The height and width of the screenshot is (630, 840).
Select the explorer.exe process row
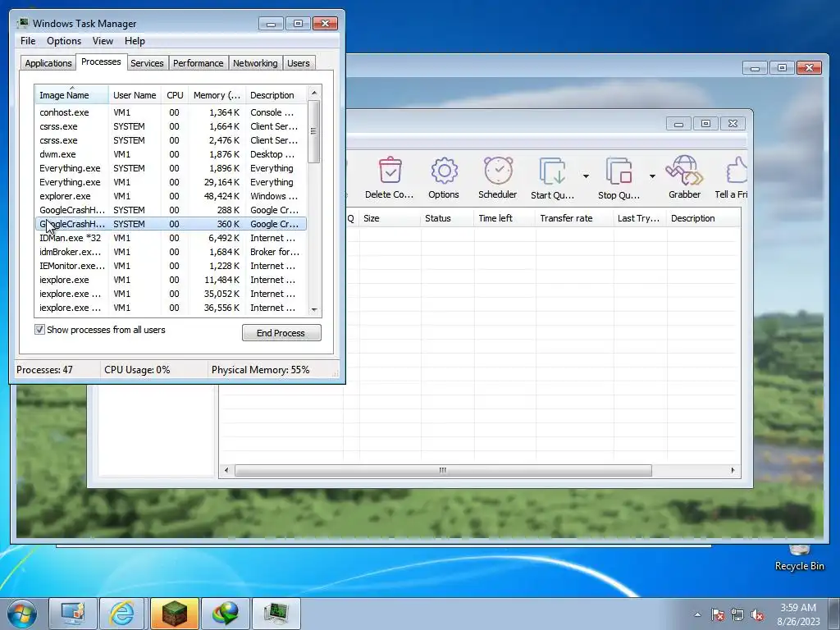[x=171, y=196]
